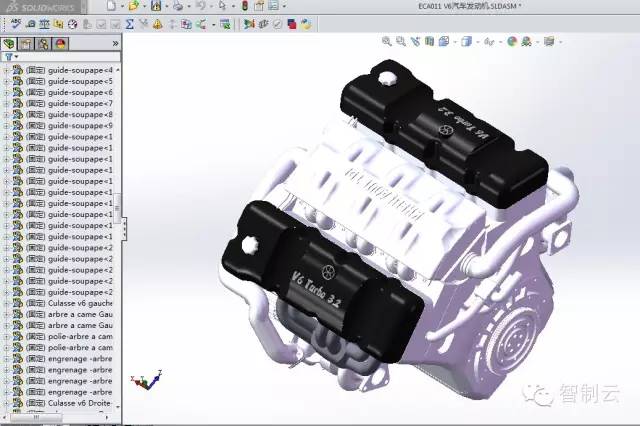Screen dimensions: 640x426
Task: Open a file using the Open folder icon
Action: click(133, 6)
